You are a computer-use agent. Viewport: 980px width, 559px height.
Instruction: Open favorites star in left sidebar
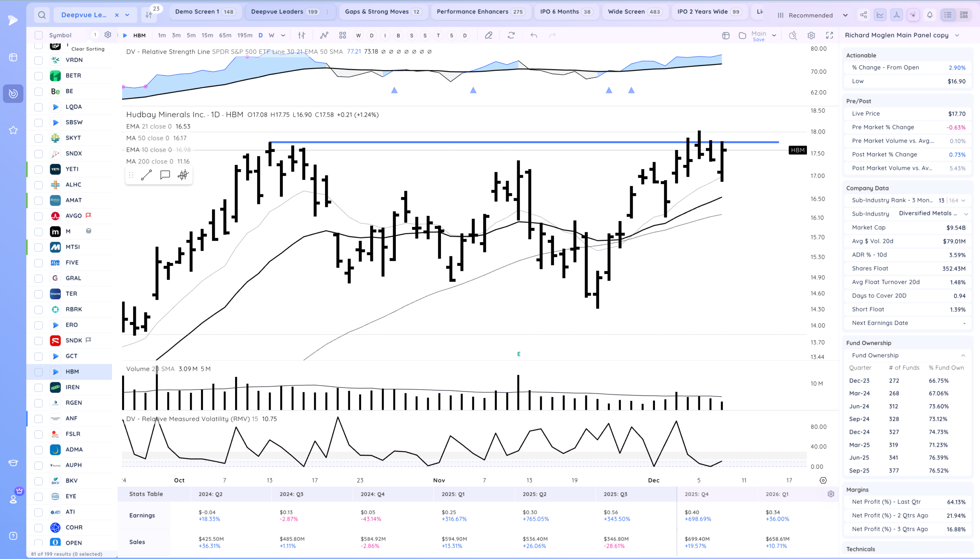(x=13, y=130)
